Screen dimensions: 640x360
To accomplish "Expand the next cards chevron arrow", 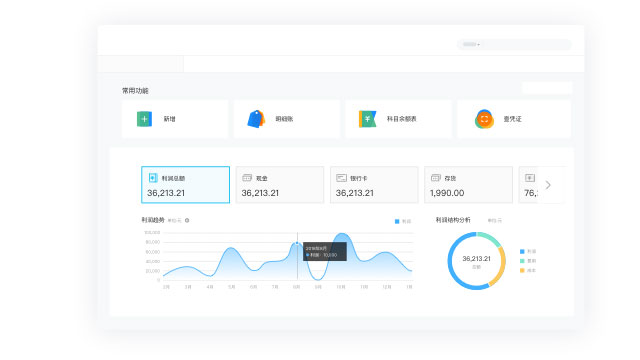I will pos(548,185).
